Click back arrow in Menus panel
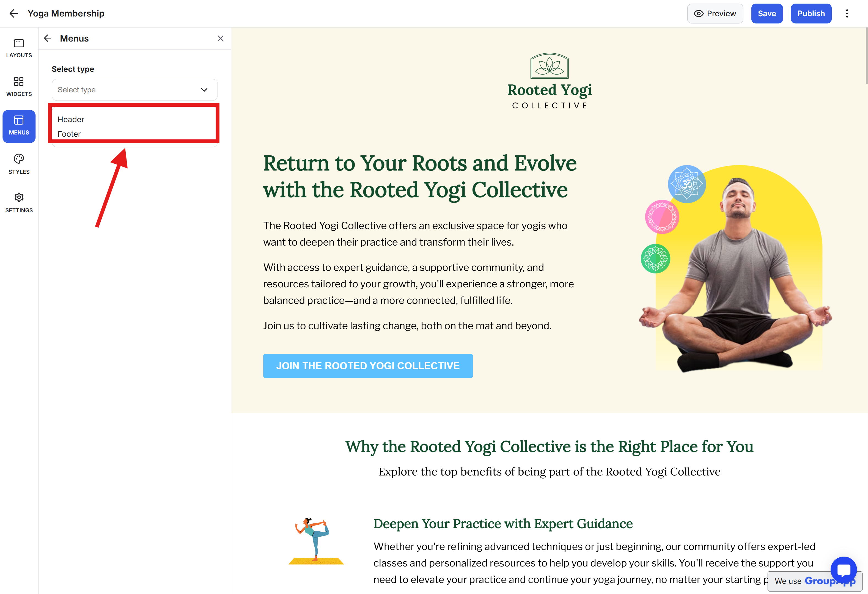Image resolution: width=868 pixels, height=594 pixels. [x=47, y=38]
